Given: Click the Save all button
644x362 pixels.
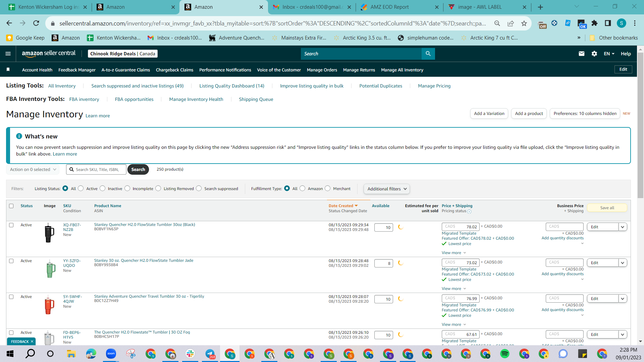Looking at the screenshot, I should click(x=607, y=208).
